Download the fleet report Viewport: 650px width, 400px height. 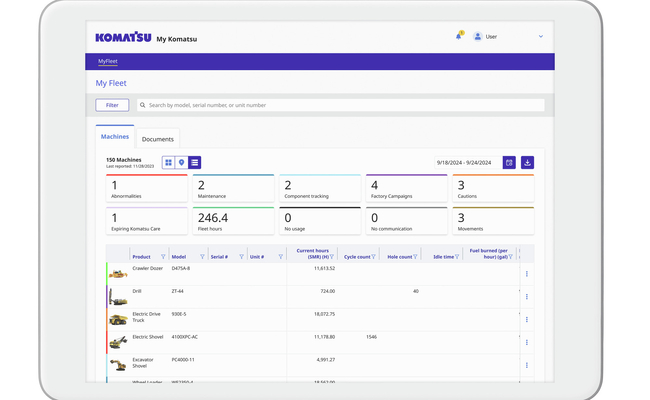coord(527,162)
